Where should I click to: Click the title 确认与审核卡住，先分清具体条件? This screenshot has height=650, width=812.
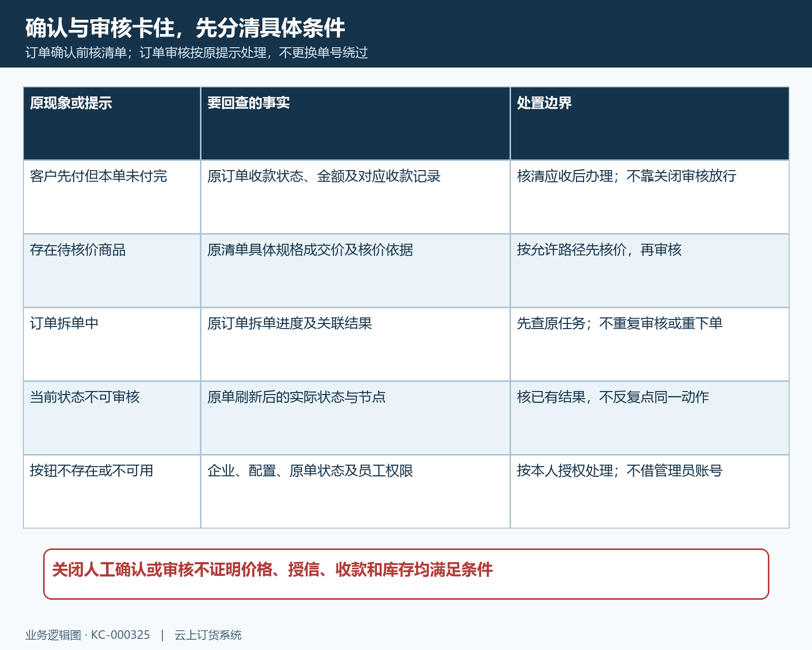pyautogui.click(x=185, y=28)
